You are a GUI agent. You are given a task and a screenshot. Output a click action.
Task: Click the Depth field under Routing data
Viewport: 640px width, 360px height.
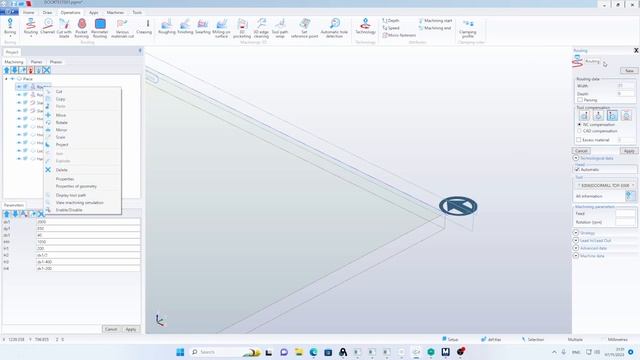(x=625, y=94)
